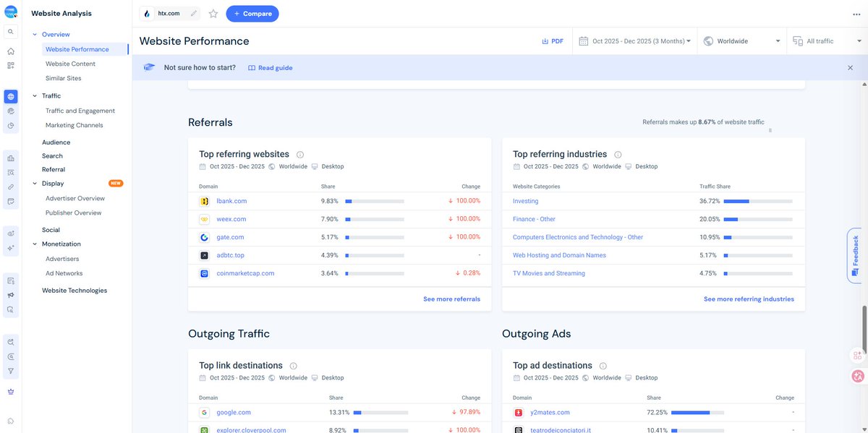Click the crown upgrade icon in left rail
Viewport: 868px width, 433px height.
click(x=10, y=391)
